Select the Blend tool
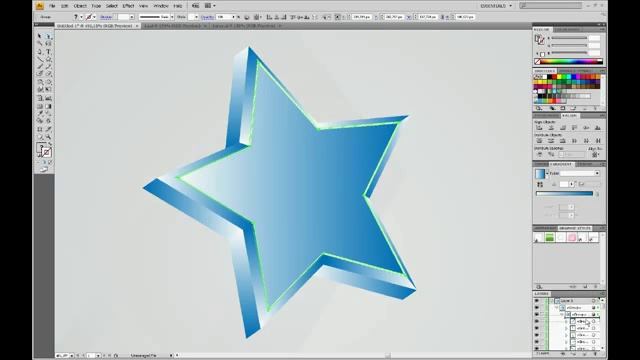 point(49,113)
